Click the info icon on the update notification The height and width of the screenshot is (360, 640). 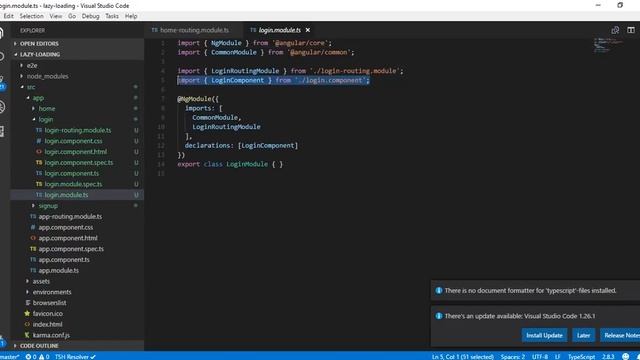tap(439, 316)
